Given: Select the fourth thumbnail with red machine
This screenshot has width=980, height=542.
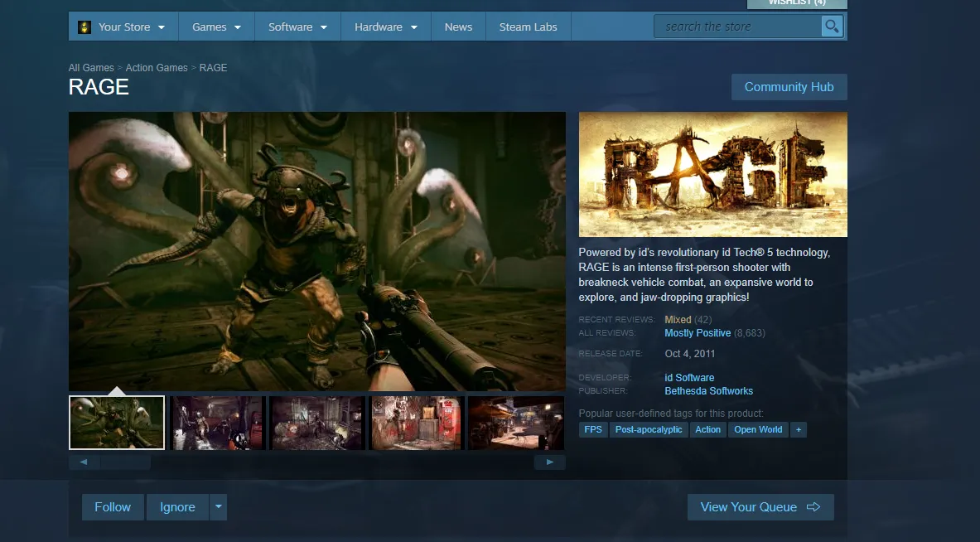Looking at the screenshot, I should pos(416,423).
